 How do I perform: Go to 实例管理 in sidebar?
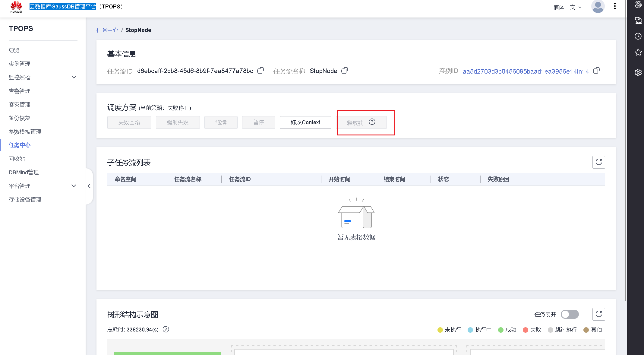pyautogui.click(x=20, y=64)
